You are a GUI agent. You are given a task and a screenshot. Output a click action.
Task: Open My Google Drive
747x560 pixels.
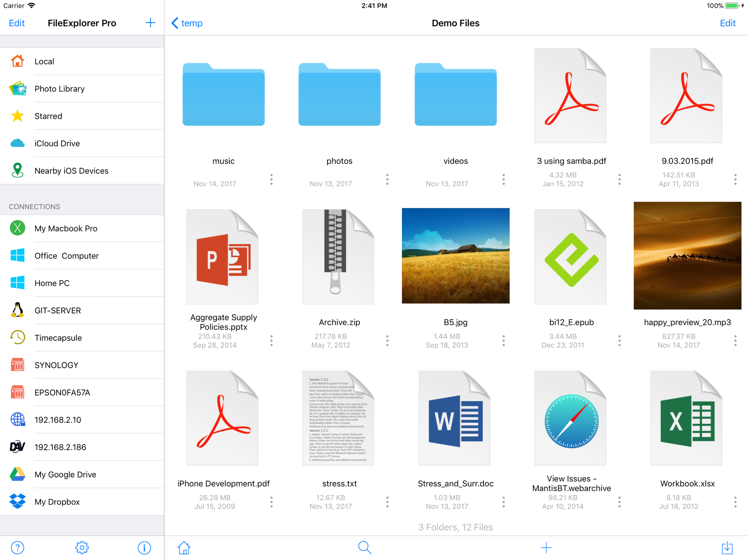pos(82,475)
